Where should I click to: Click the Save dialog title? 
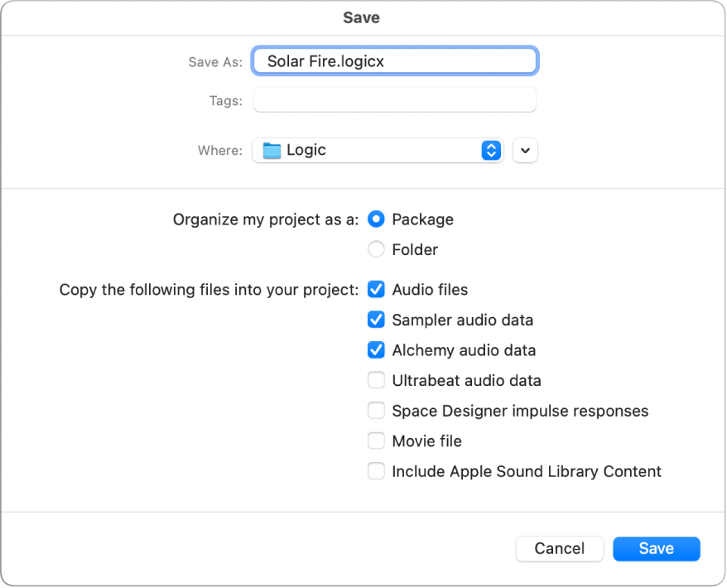pyautogui.click(x=362, y=17)
